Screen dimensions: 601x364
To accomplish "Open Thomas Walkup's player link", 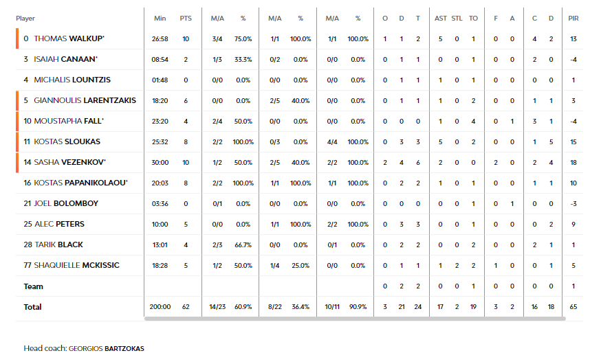I will tap(69, 38).
